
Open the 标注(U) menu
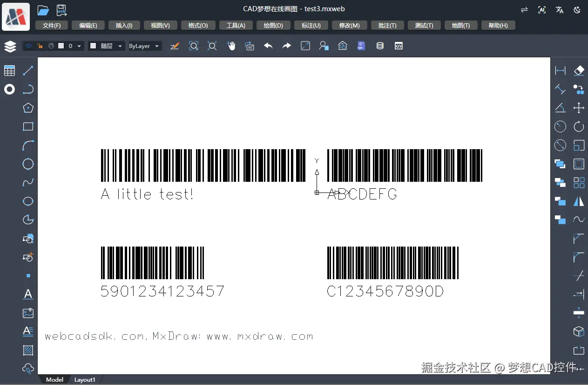[x=311, y=26]
